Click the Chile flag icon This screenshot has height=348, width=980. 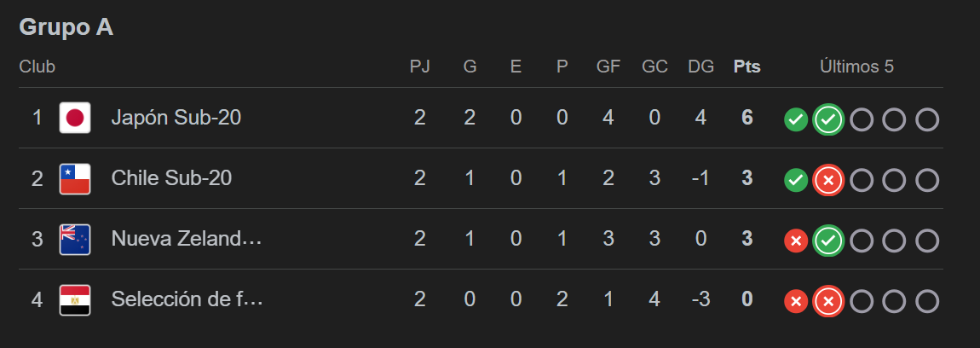[75, 179]
